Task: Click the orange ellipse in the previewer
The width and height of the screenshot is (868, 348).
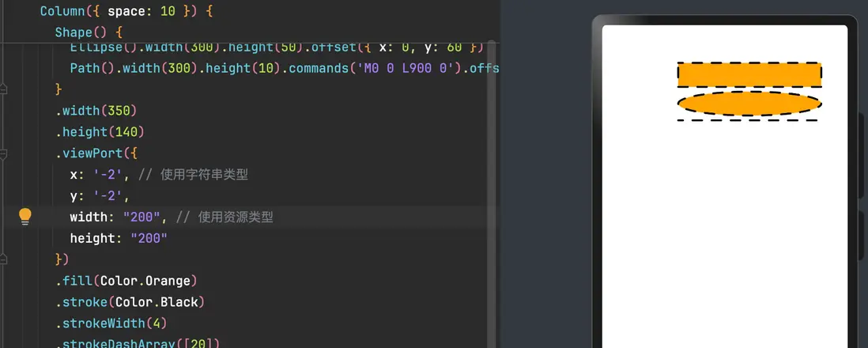Action: [749, 104]
